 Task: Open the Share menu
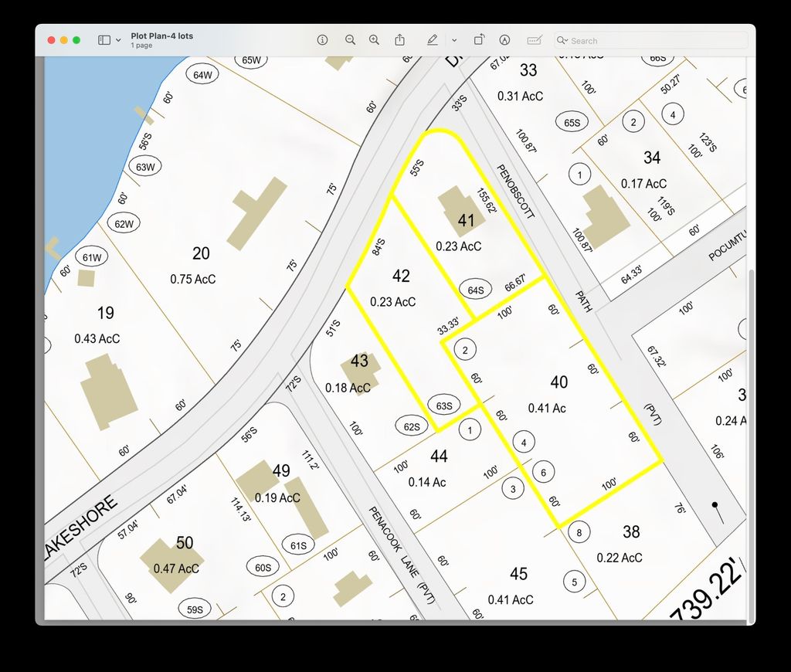[400, 40]
